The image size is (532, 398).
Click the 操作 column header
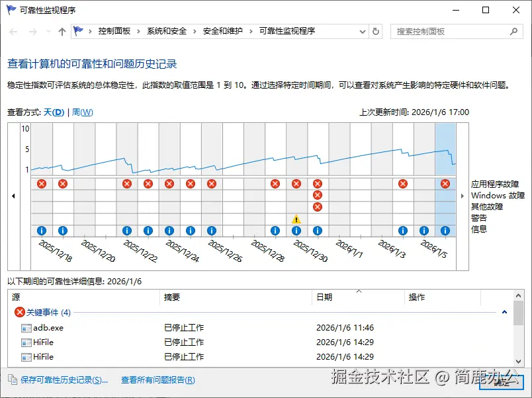443,298
